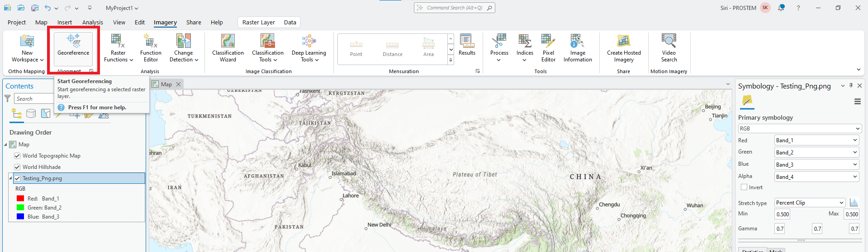Open New Workspace in Ortho Mapping

tap(27, 48)
